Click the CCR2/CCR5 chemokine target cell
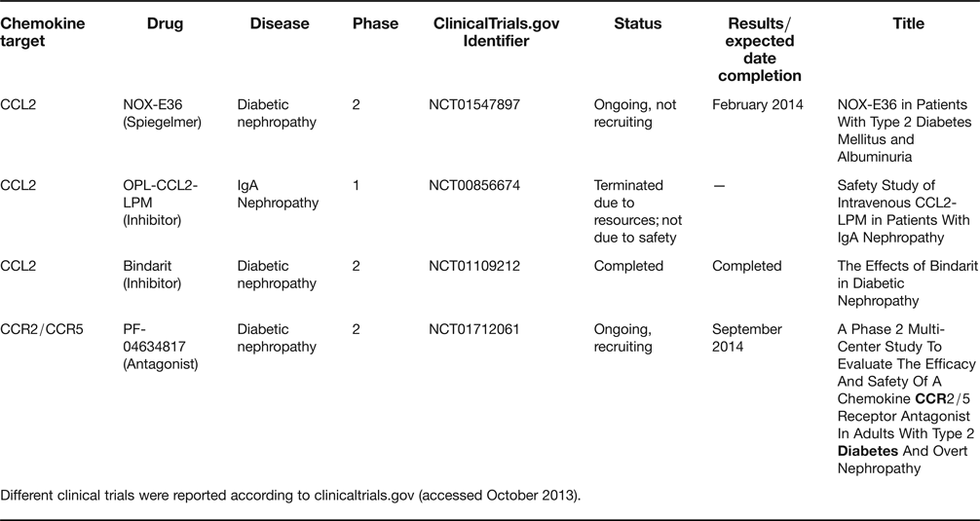Viewport: 980px width, 521px height. (x=42, y=329)
